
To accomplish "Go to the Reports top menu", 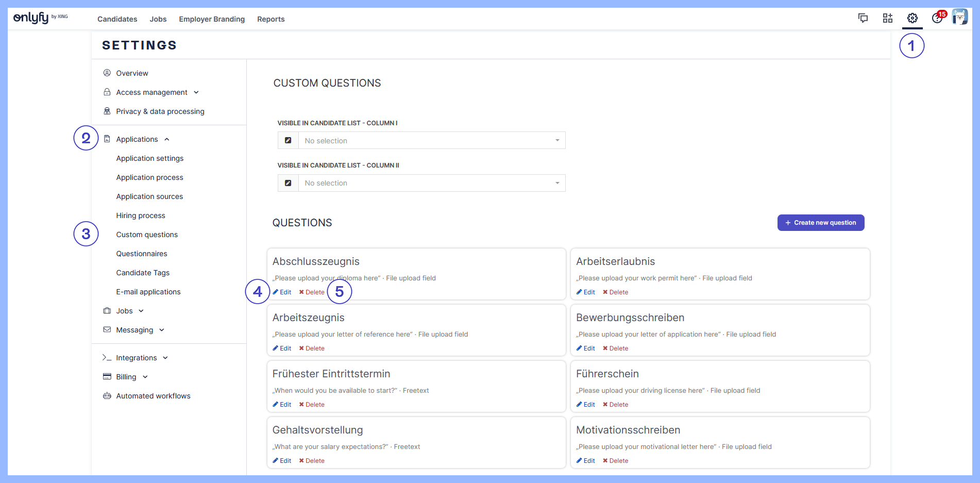I will (x=271, y=19).
